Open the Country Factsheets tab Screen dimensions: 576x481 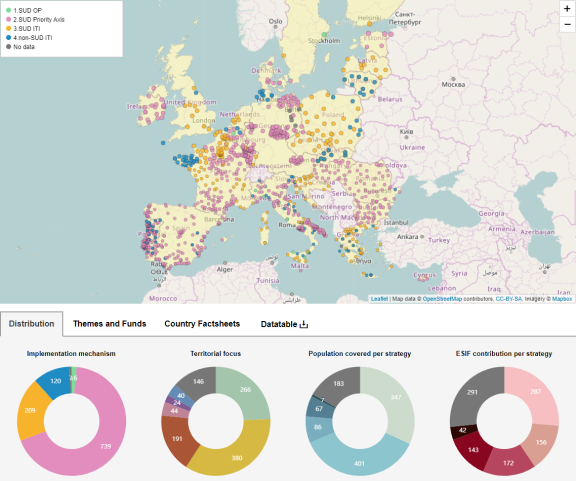tap(202, 324)
